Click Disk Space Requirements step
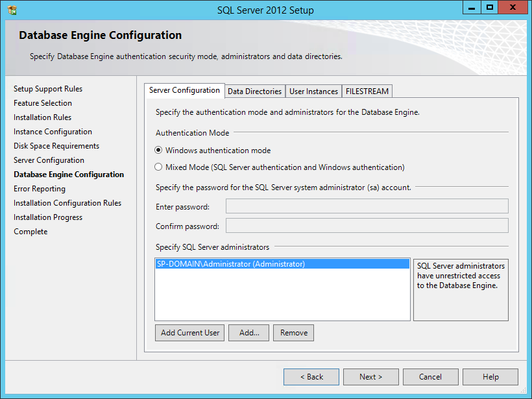The width and height of the screenshot is (532, 399). [x=56, y=146]
